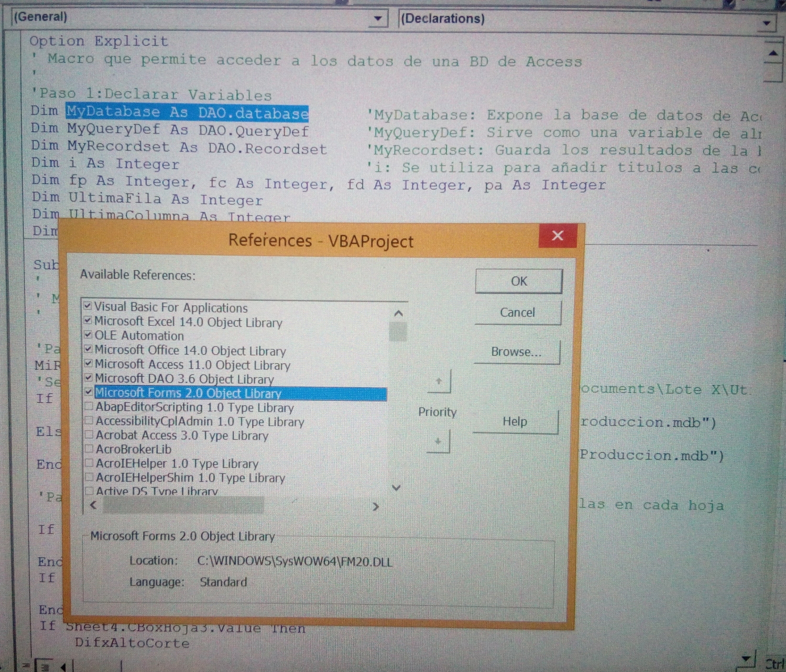Click the Dim MyRecordset As DAO.Recordset line
Viewport: 786px width, 672px height.
coord(179,147)
